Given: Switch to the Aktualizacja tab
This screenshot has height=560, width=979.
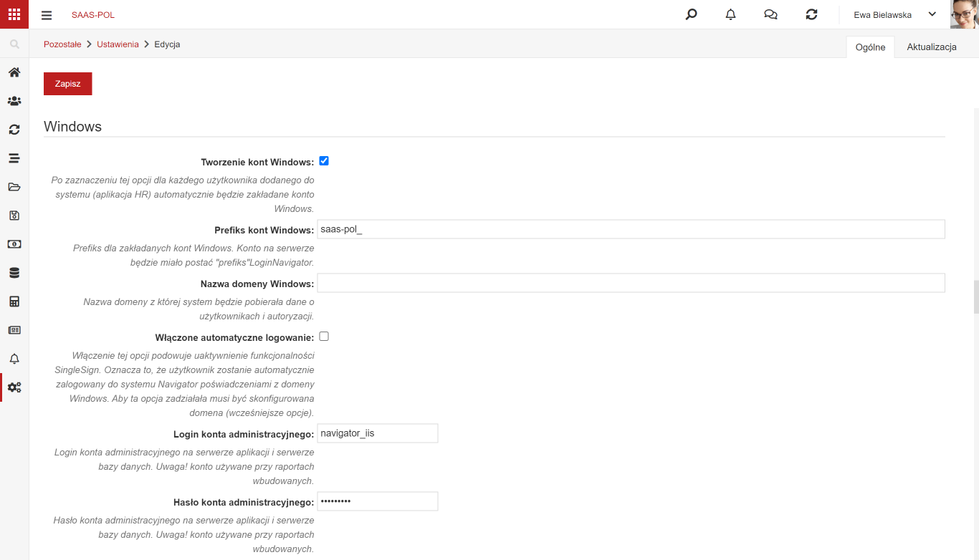Looking at the screenshot, I should pos(932,47).
